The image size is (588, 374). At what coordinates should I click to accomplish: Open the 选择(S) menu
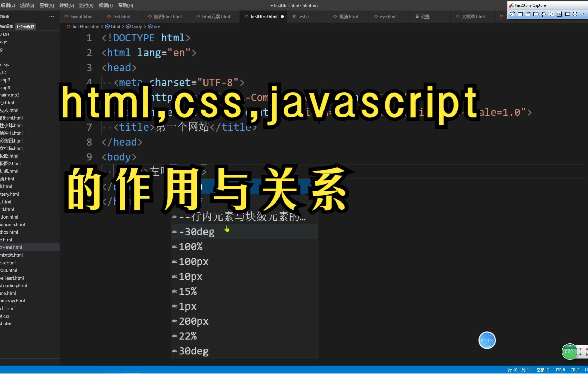tap(27, 5)
